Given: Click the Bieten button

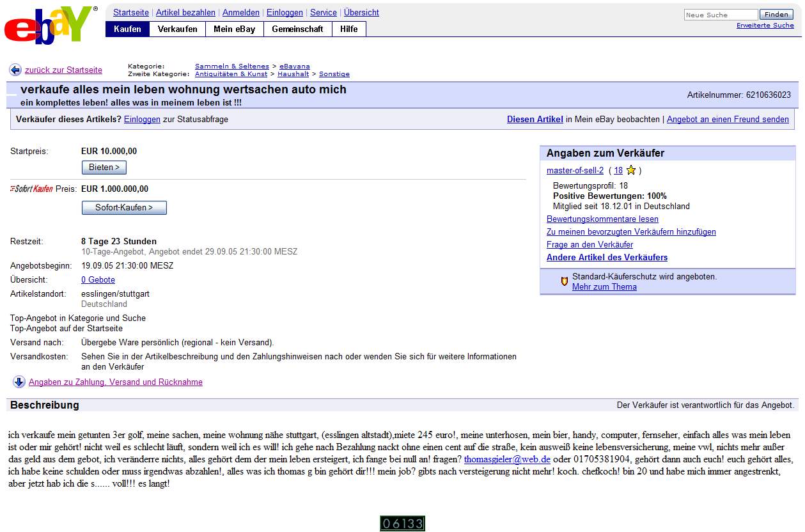Looking at the screenshot, I should (x=104, y=168).
